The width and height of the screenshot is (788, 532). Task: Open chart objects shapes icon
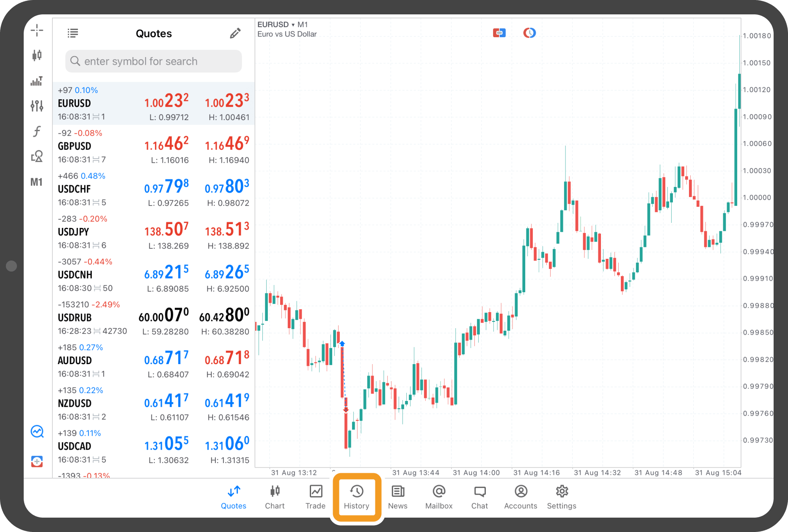37,156
